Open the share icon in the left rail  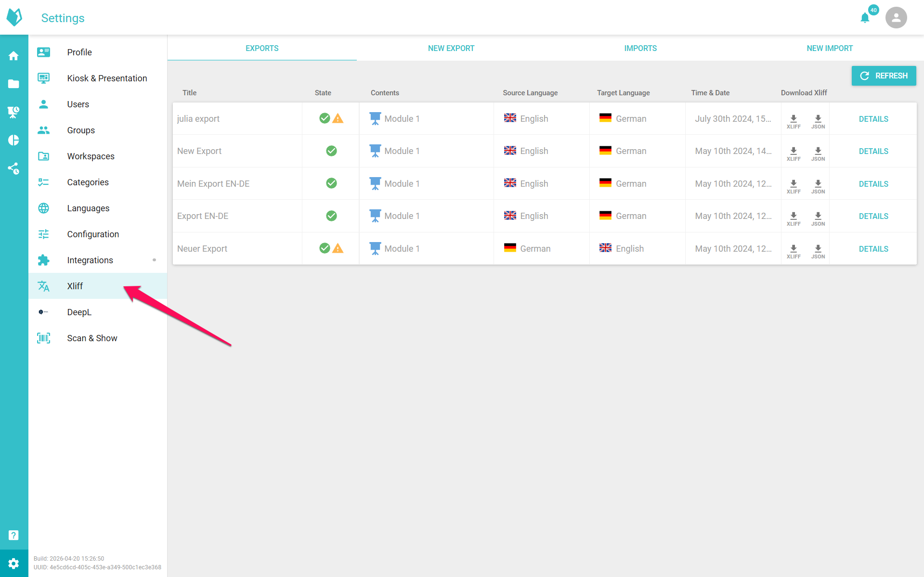13,168
